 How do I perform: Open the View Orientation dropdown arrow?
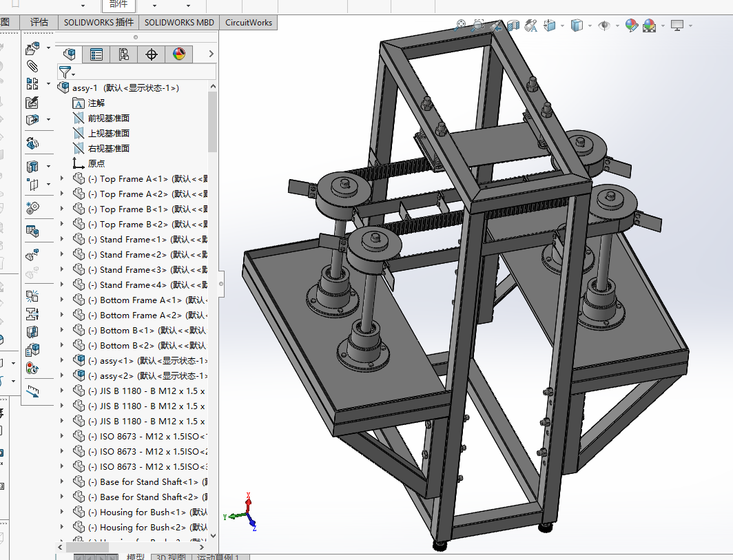click(562, 25)
